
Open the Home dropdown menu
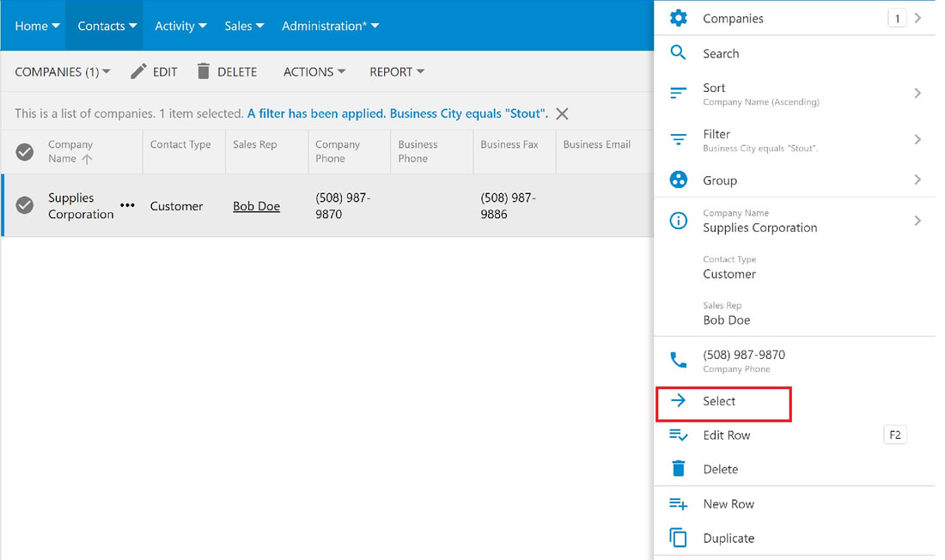[37, 26]
